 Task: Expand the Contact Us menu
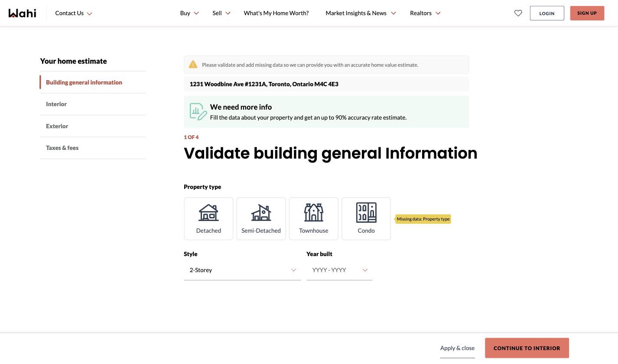pyautogui.click(x=74, y=13)
